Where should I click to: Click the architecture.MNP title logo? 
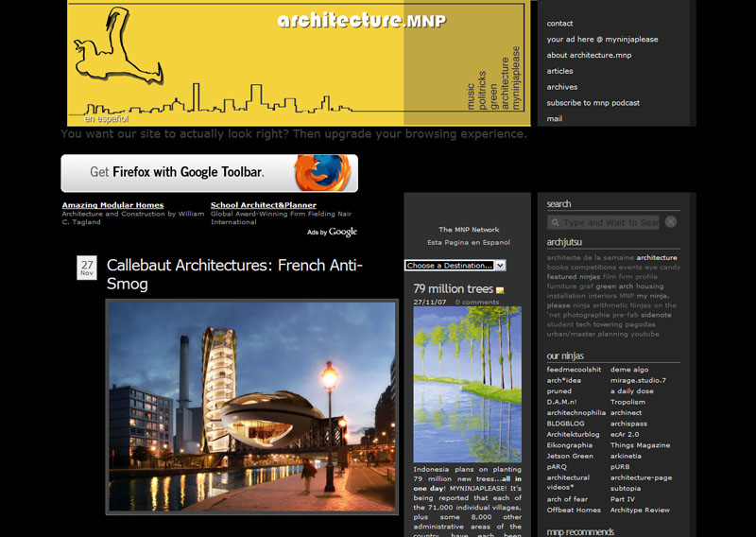point(361,21)
